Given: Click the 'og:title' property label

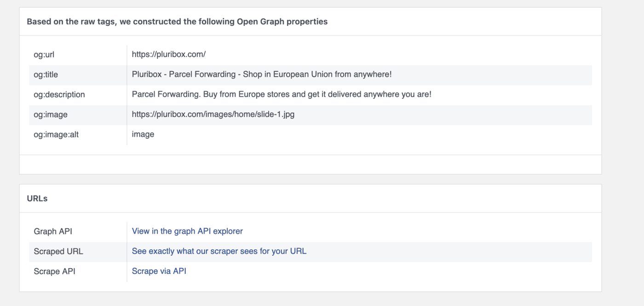Looking at the screenshot, I should pyautogui.click(x=46, y=75).
